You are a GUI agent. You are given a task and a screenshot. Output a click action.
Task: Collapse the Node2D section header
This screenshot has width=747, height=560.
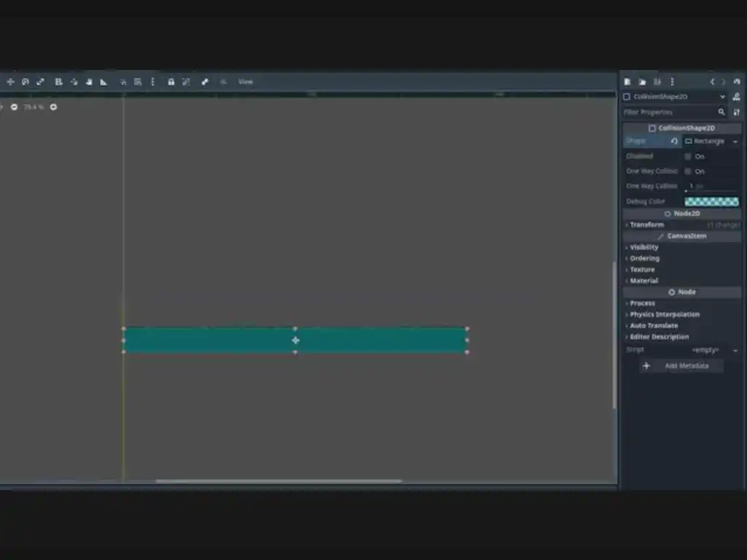point(682,214)
